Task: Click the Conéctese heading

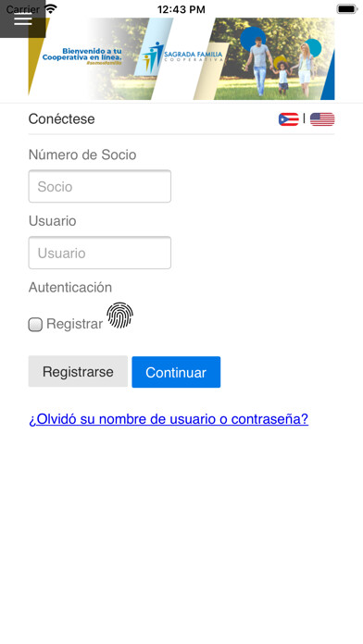Action: pyautogui.click(x=62, y=119)
